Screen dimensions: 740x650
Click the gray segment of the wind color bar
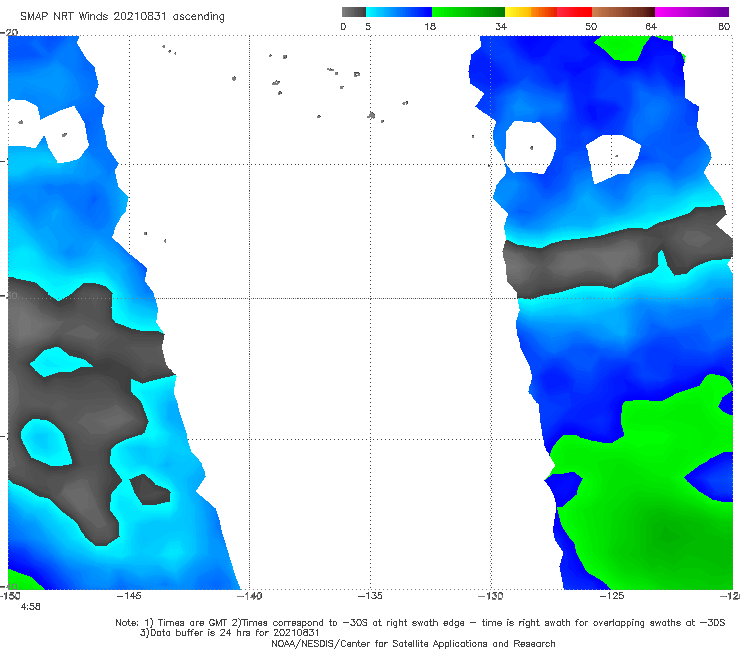pos(354,12)
